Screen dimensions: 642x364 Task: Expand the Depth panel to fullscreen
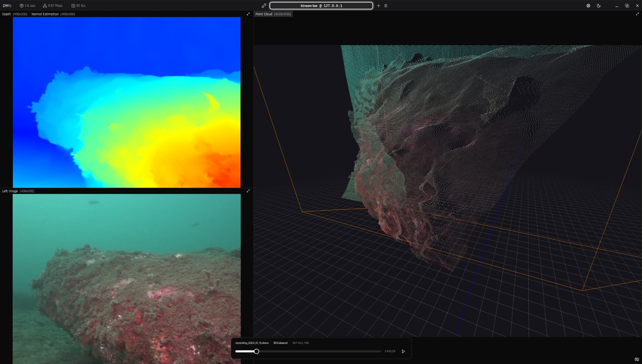[x=248, y=14]
